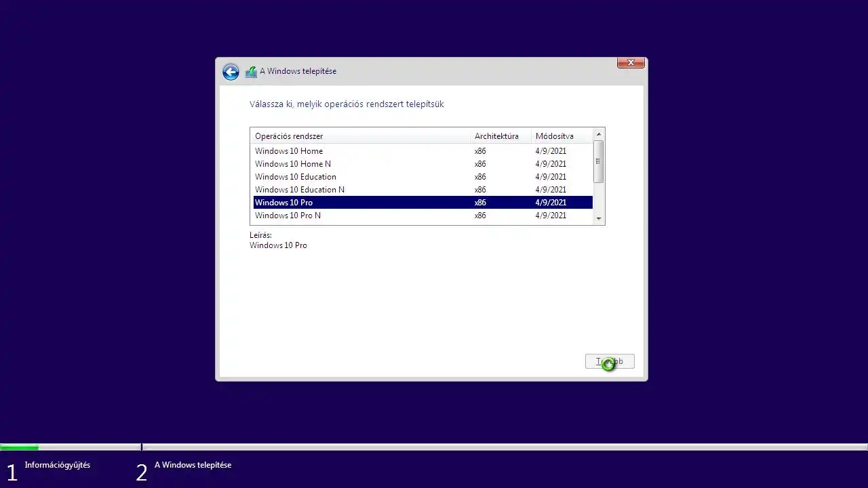Image resolution: width=868 pixels, height=488 pixels.
Task: Click the list scrollbar up arrow
Action: (598, 134)
